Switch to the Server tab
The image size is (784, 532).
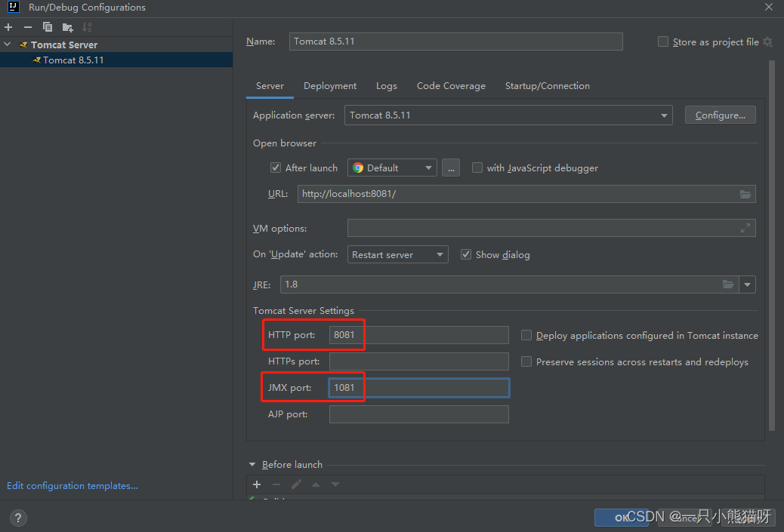270,86
